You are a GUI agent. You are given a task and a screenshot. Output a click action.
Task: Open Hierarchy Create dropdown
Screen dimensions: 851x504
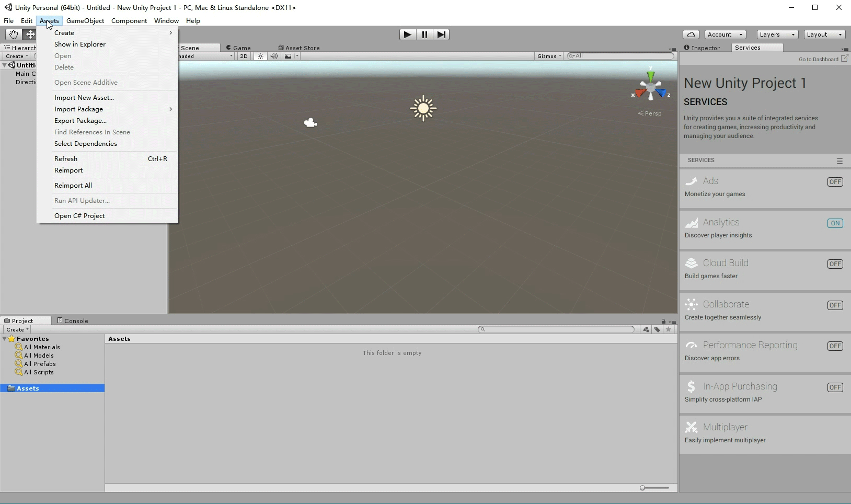point(17,56)
